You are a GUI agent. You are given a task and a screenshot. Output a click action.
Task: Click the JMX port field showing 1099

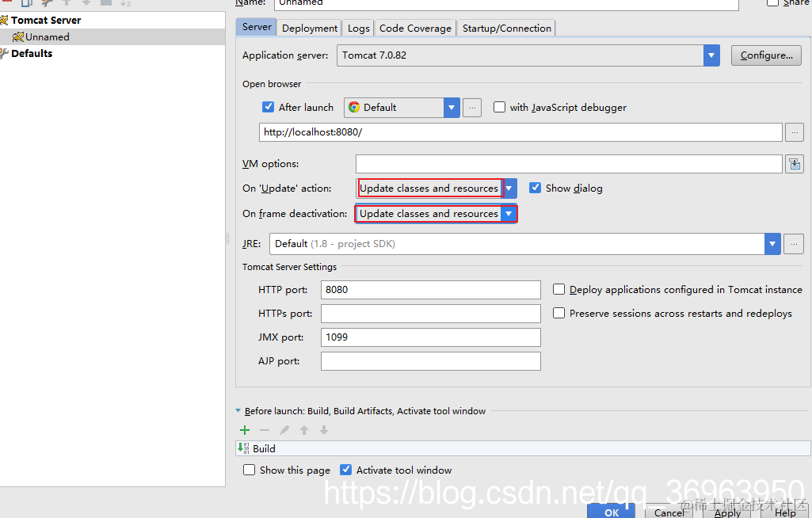pos(430,337)
